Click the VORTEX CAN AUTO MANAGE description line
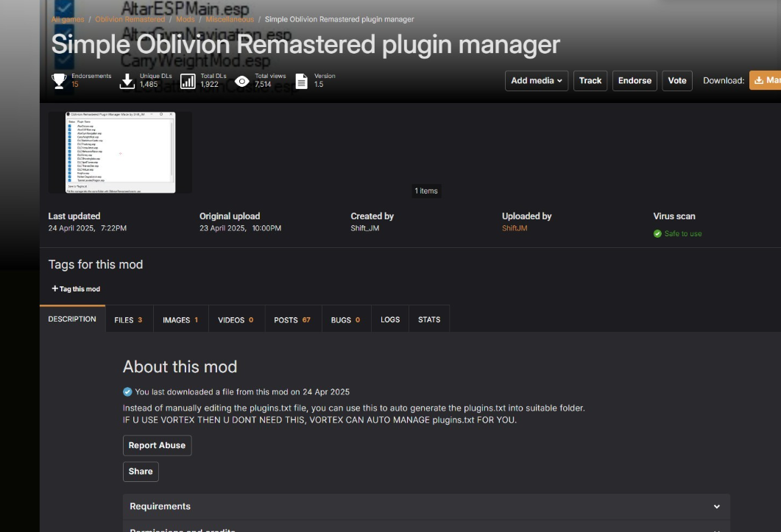The height and width of the screenshot is (532, 781). click(x=319, y=420)
